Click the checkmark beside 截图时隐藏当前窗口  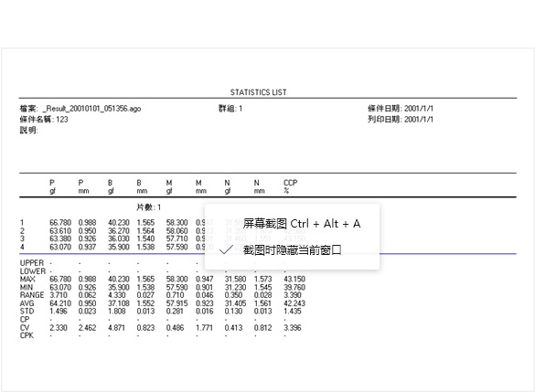[x=226, y=249]
